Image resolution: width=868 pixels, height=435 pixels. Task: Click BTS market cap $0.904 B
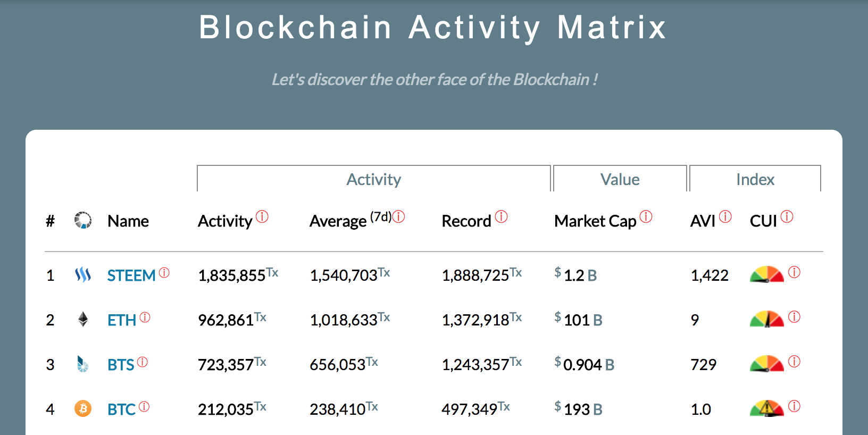(x=585, y=364)
